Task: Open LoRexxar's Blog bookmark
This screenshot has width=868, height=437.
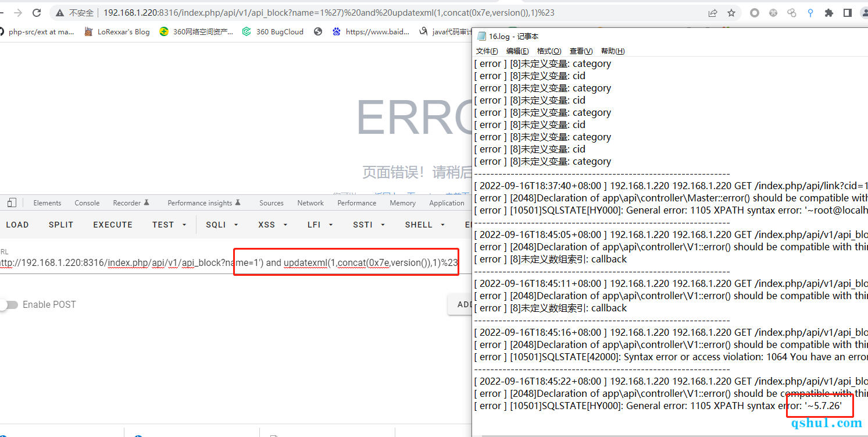Action: coord(117,32)
